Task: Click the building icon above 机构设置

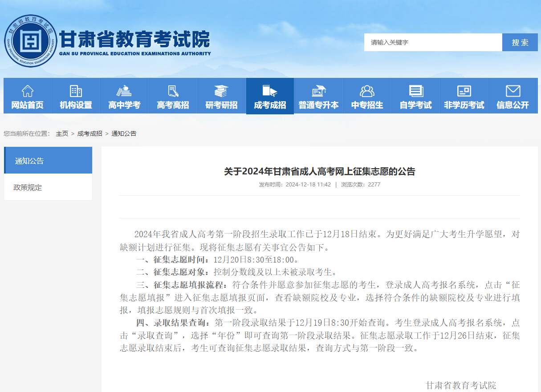Action: click(x=76, y=91)
